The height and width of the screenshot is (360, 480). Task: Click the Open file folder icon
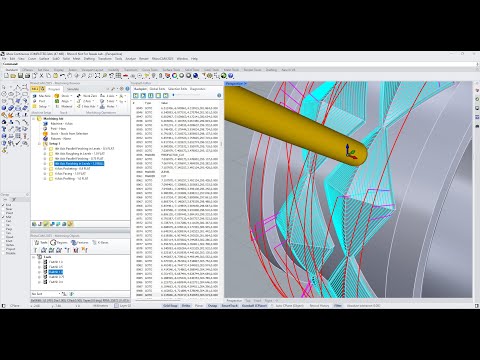tap(13, 76)
